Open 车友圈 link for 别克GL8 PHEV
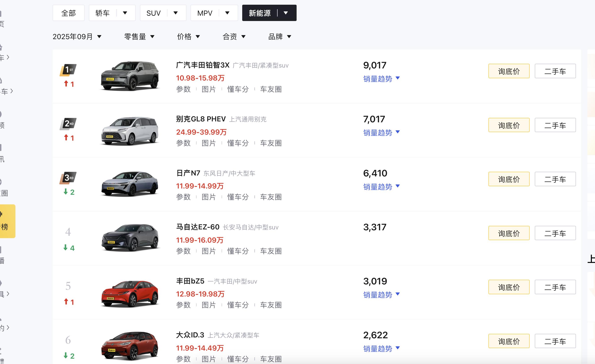Viewport: 595px width, 364px height. [271, 143]
